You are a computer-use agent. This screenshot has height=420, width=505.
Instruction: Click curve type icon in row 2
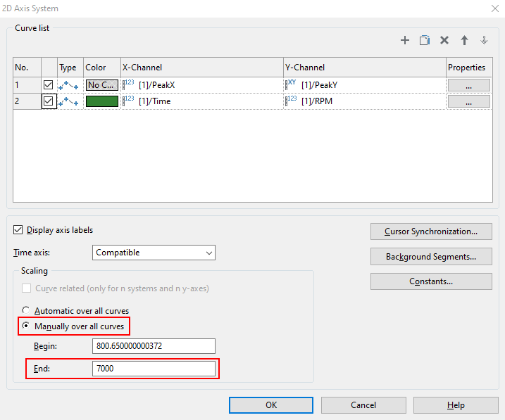[x=68, y=101]
